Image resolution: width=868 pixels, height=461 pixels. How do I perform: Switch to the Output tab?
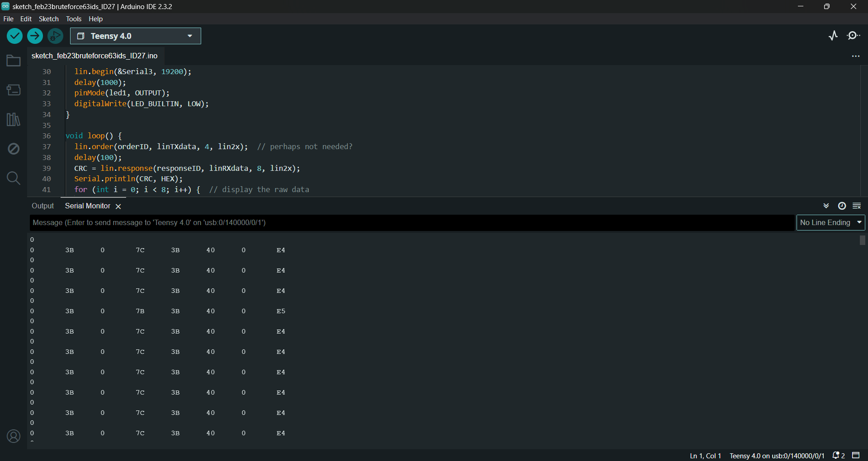[42, 206]
